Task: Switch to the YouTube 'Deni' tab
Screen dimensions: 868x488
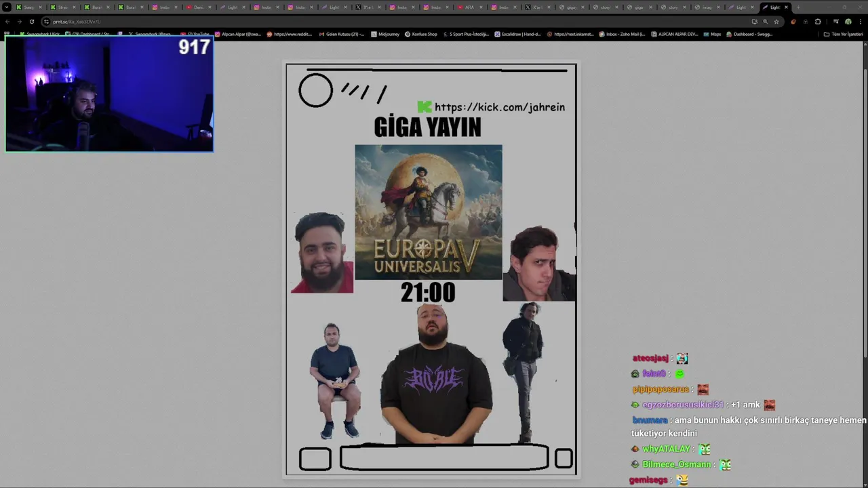Action: [198, 7]
